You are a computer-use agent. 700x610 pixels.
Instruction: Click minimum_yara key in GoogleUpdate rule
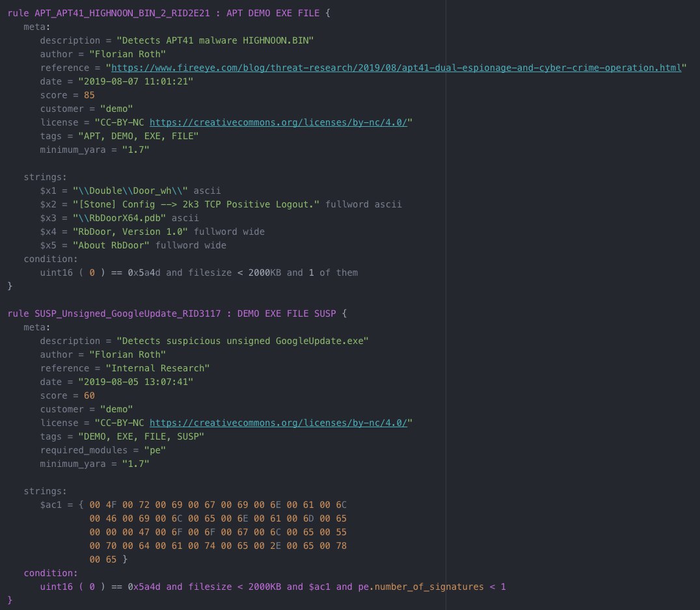(73, 464)
